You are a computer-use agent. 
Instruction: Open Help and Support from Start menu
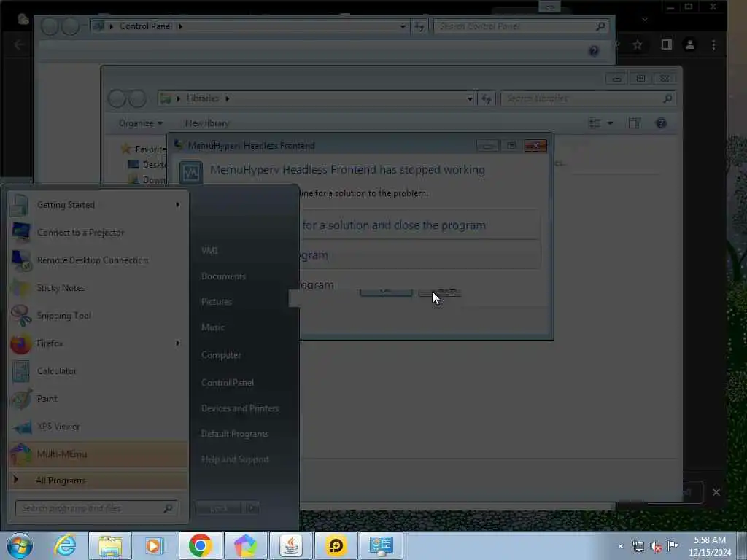[235, 459]
